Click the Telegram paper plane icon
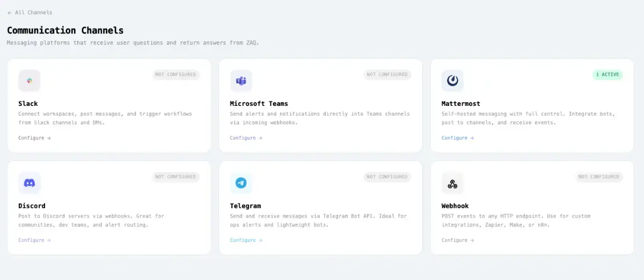This screenshot has height=280, width=644. coord(241,183)
